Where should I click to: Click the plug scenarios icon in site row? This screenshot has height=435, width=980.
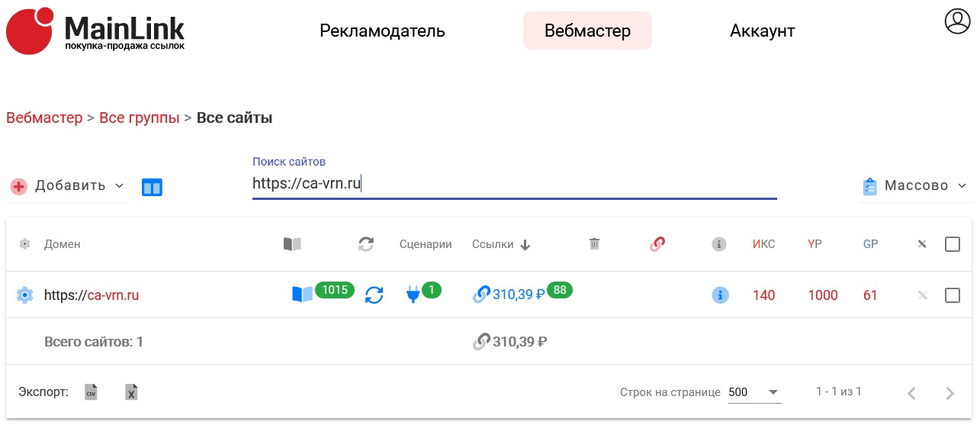tap(413, 295)
